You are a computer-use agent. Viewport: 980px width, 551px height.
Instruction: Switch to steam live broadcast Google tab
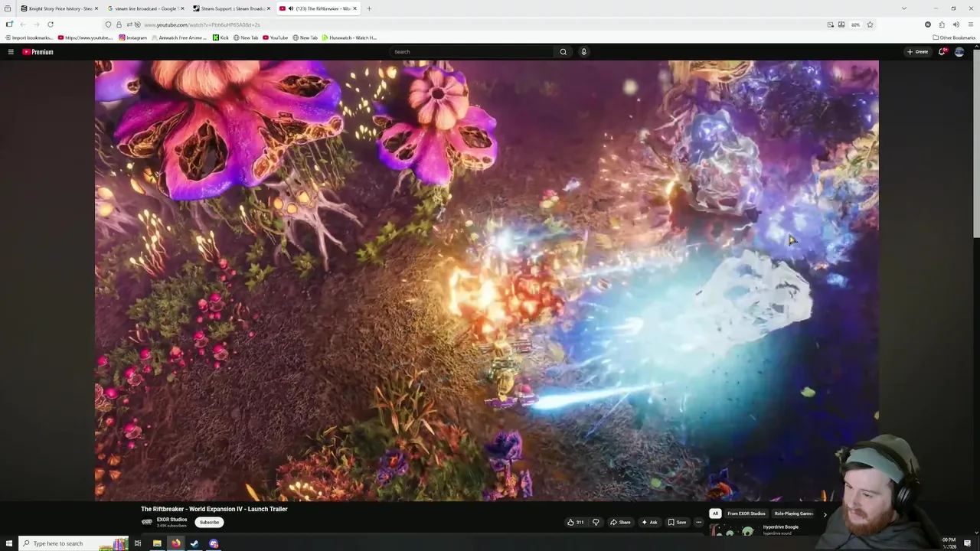point(145,8)
